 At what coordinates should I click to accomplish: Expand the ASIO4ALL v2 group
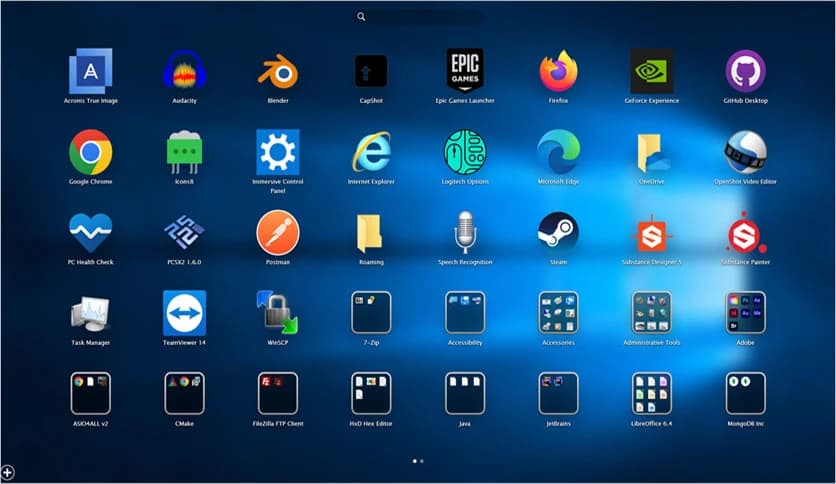tap(91, 393)
